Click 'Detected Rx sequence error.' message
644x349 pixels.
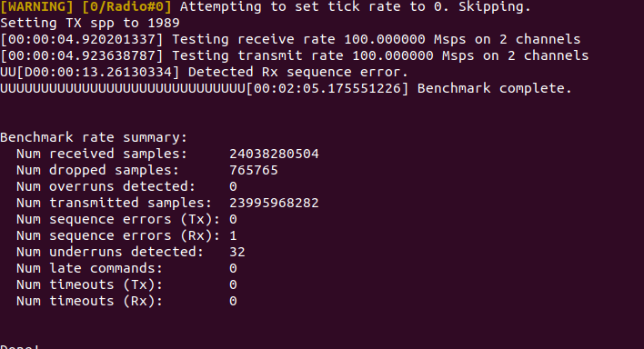[298, 73]
